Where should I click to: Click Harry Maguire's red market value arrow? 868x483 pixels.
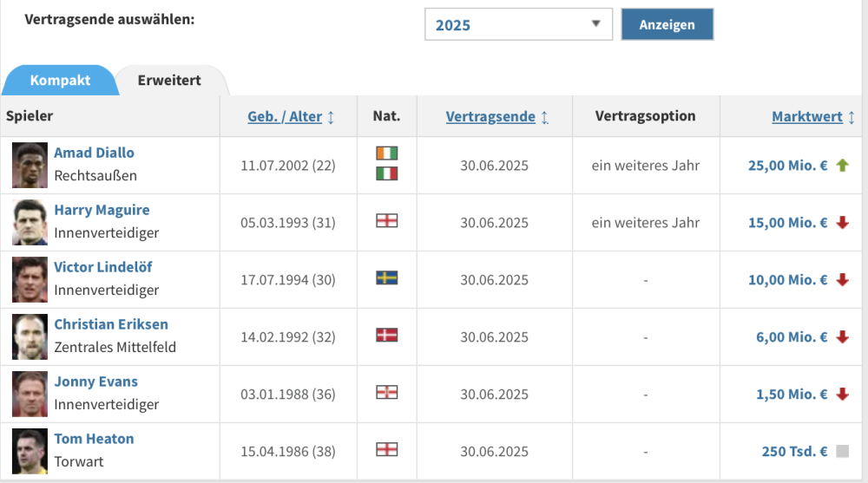click(842, 222)
